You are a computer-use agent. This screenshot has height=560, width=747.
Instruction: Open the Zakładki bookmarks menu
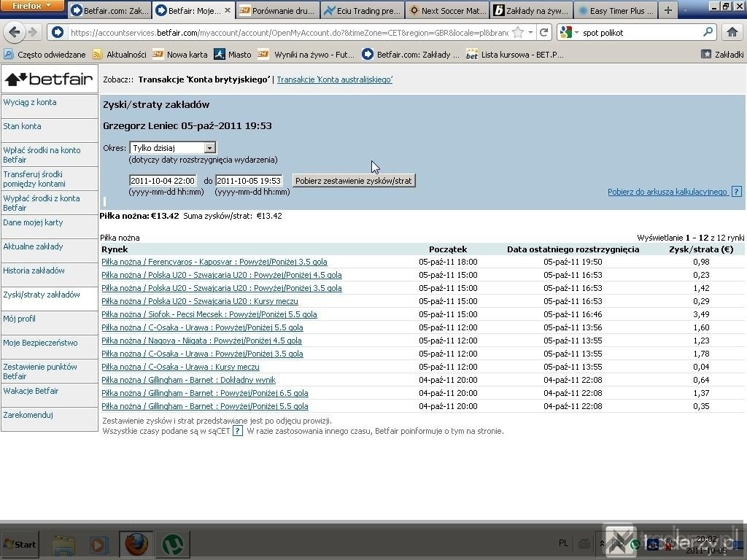(722, 54)
